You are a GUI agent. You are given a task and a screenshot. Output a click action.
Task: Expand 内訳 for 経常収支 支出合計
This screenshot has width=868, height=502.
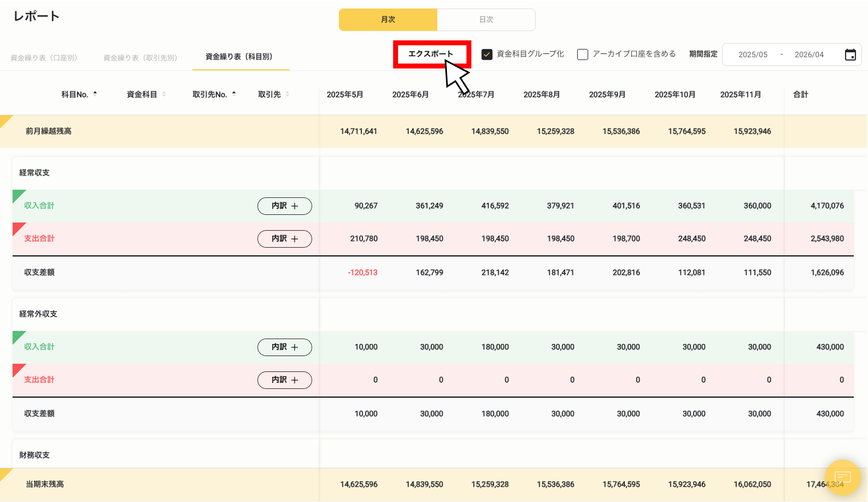click(x=284, y=239)
